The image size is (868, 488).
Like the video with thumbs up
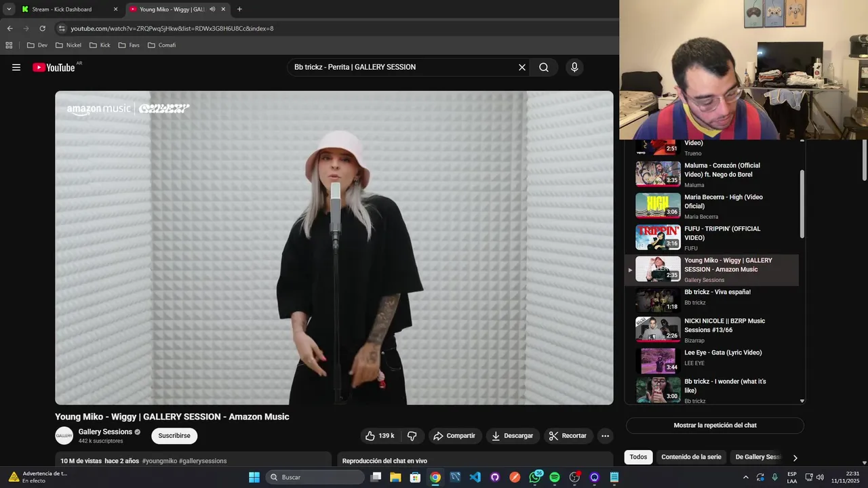click(380, 436)
